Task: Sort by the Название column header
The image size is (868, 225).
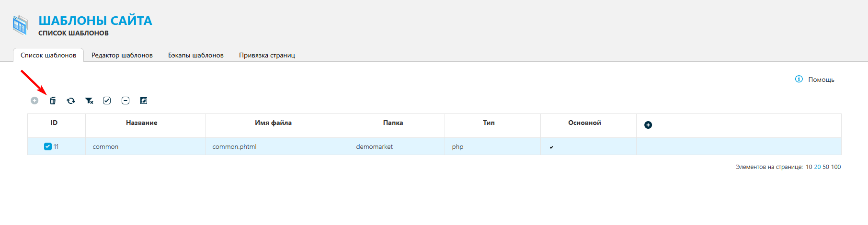Action: pos(141,123)
